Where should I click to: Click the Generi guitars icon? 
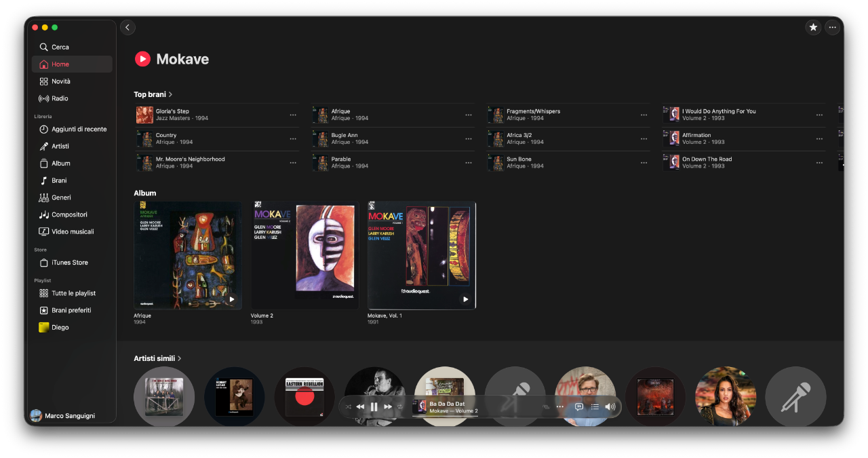tap(43, 197)
